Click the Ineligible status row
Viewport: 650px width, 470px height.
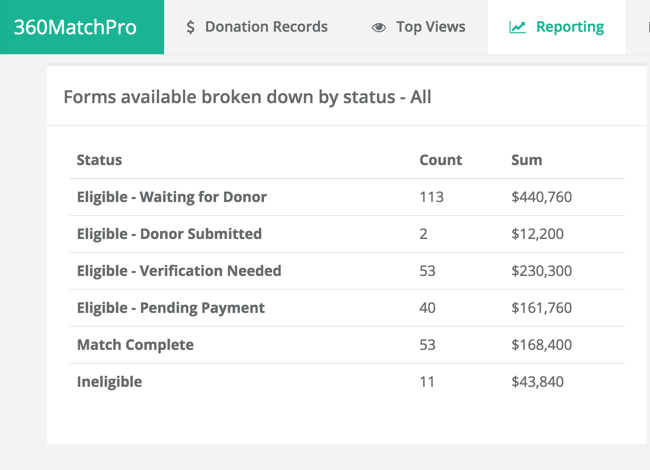109,382
